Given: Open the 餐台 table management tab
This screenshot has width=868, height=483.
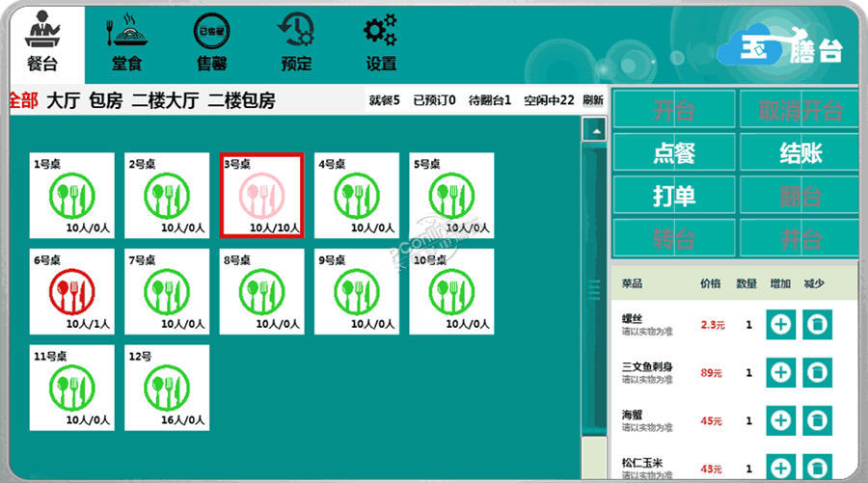Looking at the screenshot, I should pyautogui.click(x=42, y=43).
